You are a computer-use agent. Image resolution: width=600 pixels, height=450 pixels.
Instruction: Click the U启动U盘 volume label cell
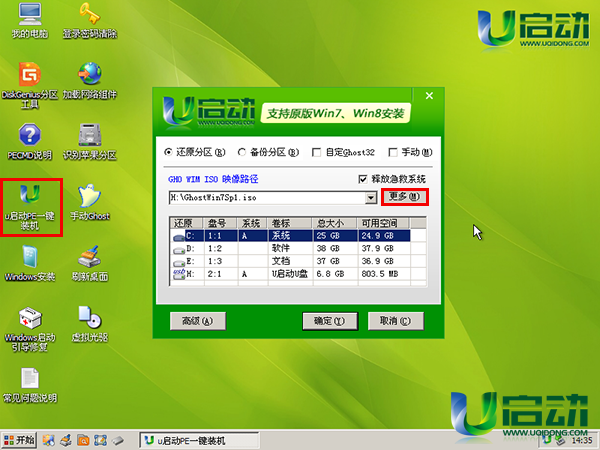coord(290,274)
